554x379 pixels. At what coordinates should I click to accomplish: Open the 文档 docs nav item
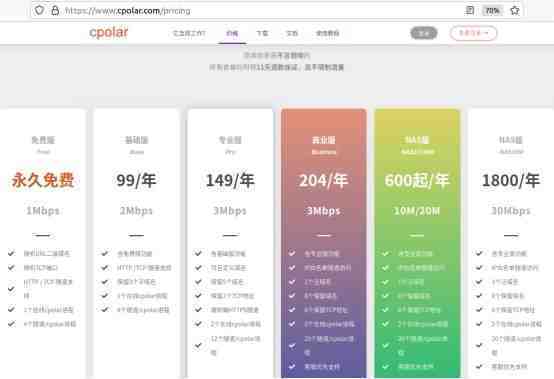pyautogui.click(x=292, y=34)
